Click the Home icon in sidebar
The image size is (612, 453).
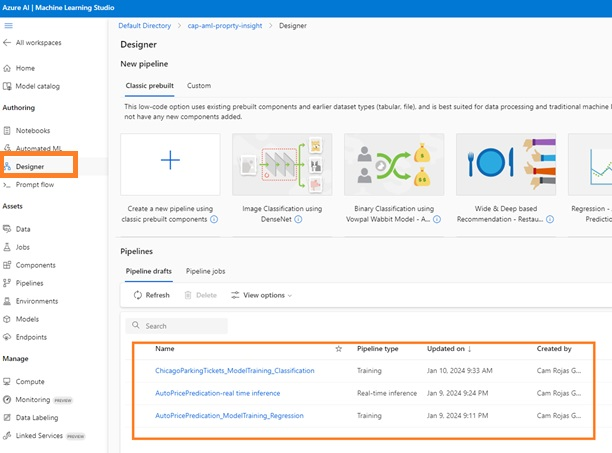[x=8, y=68]
